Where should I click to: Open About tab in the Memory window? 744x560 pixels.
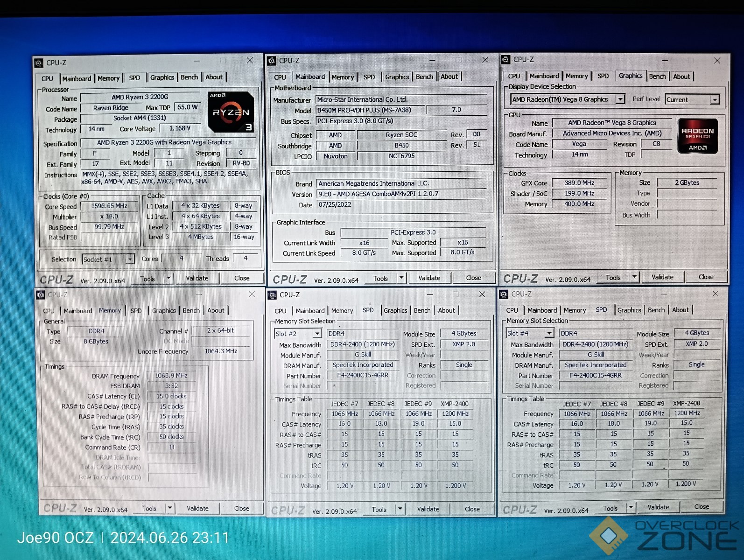216,310
